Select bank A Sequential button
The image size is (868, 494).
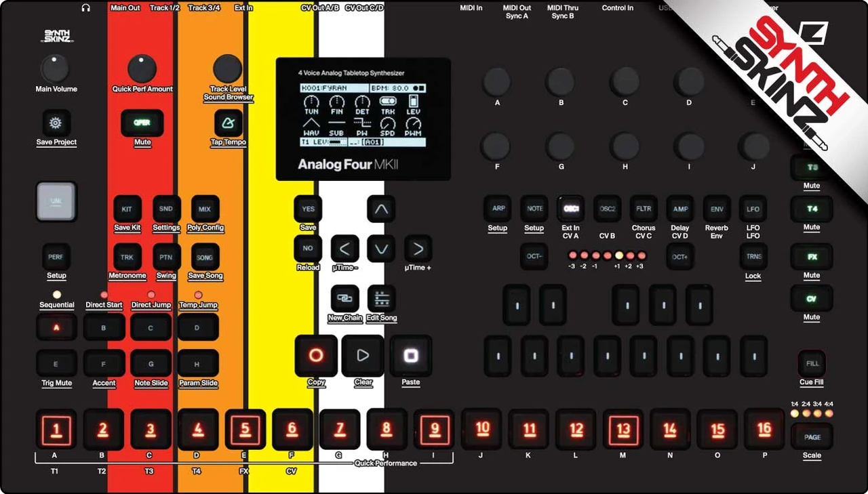56,327
